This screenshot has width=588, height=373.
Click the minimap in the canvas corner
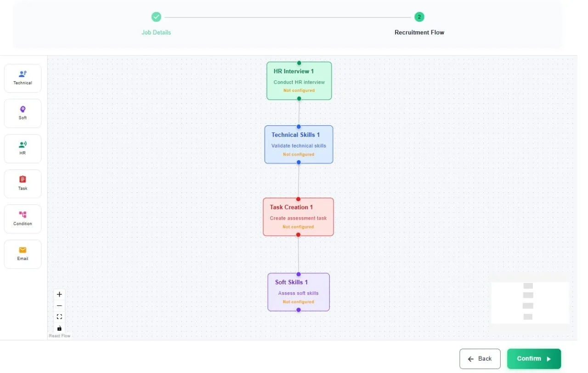(530, 303)
